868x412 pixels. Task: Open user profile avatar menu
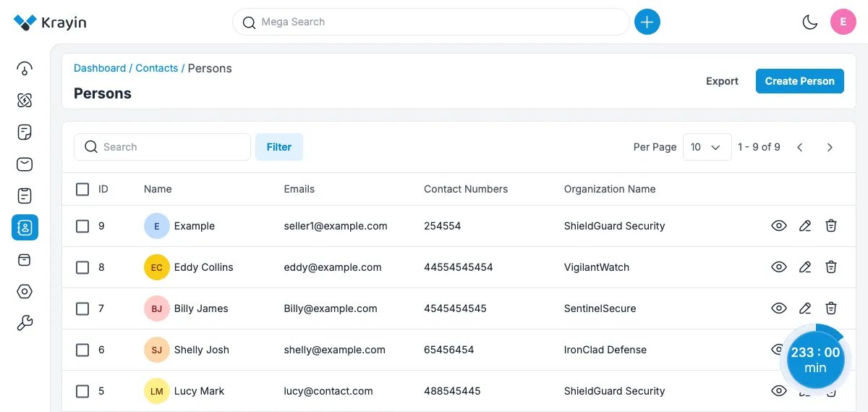pos(843,22)
